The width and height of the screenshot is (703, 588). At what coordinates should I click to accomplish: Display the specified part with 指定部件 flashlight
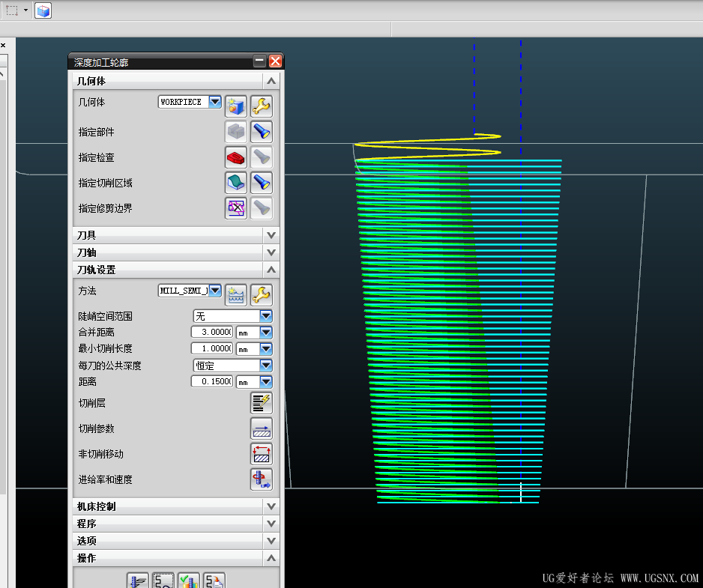261,132
